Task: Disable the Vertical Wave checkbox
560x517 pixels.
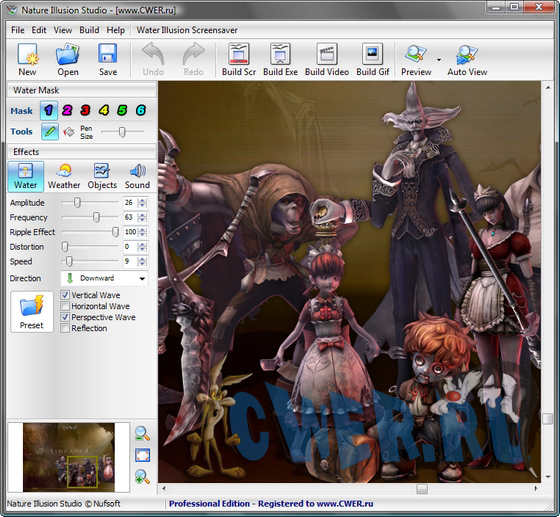Action: coord(65,295)
